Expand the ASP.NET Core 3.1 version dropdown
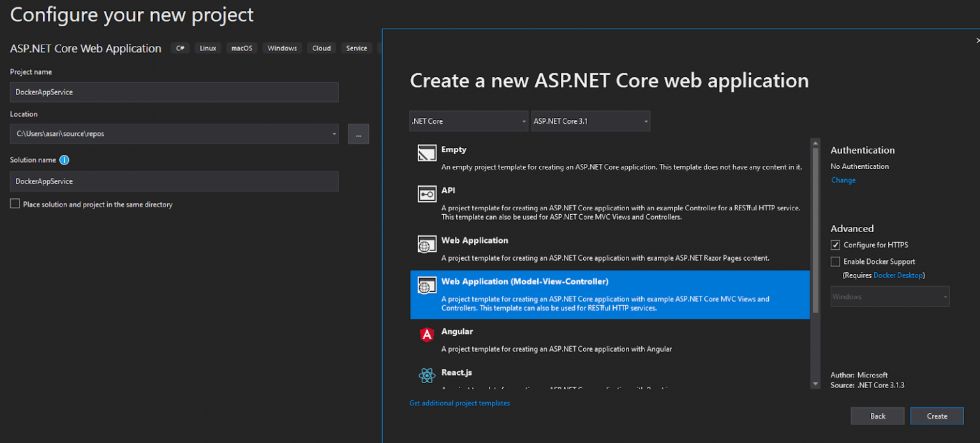The width and height of the screenshot is (980, 443). pyautogui.click(x=590, y=121)
